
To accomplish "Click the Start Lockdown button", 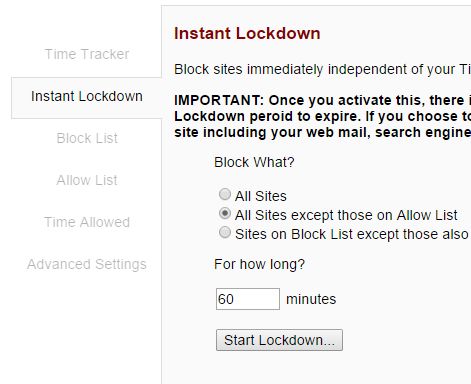I will tap(279, 340).
